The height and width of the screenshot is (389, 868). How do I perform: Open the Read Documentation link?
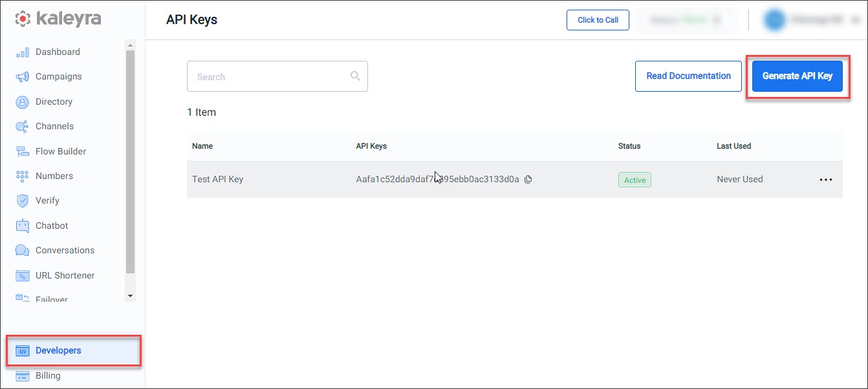tap(688, 76)
